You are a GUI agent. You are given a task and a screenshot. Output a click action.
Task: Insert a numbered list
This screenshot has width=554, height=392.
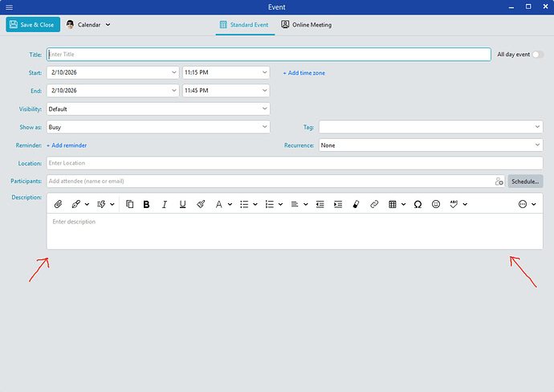270,204
